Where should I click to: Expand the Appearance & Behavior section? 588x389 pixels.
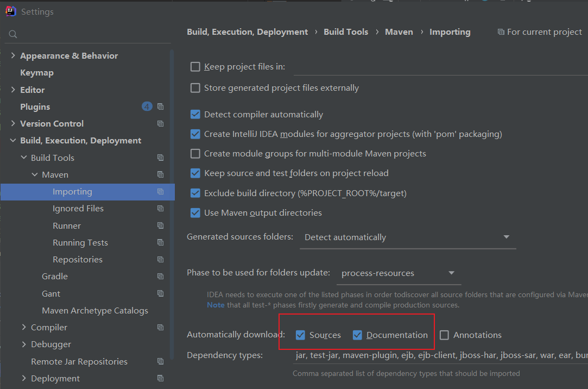point(13,56)
